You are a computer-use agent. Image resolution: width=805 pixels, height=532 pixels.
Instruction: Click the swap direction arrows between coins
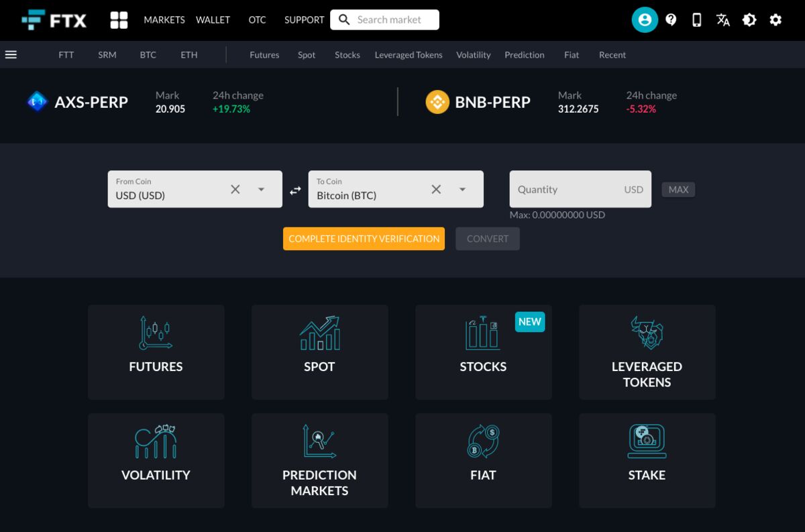pos(294,189)
